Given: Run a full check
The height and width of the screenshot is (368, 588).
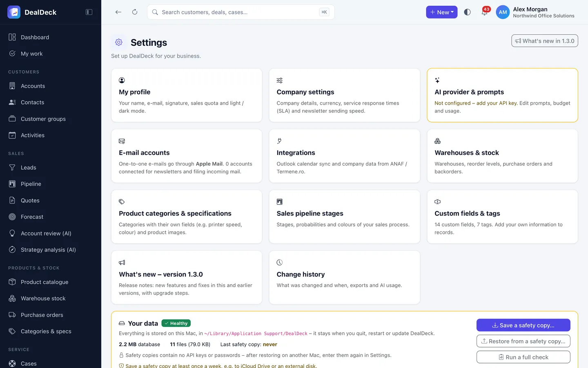Looking at the screenshot, I should click(523, 357).
